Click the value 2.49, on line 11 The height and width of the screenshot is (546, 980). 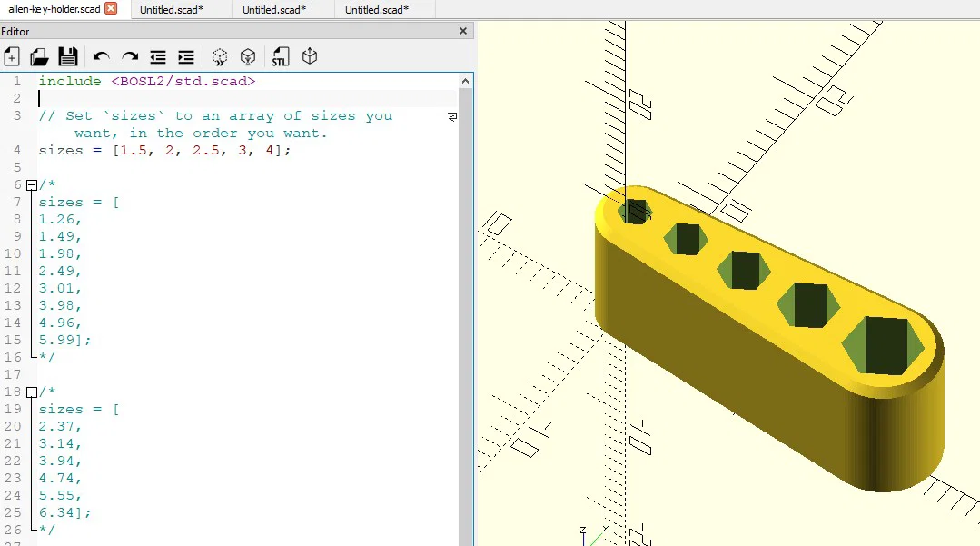click(60, 271)
